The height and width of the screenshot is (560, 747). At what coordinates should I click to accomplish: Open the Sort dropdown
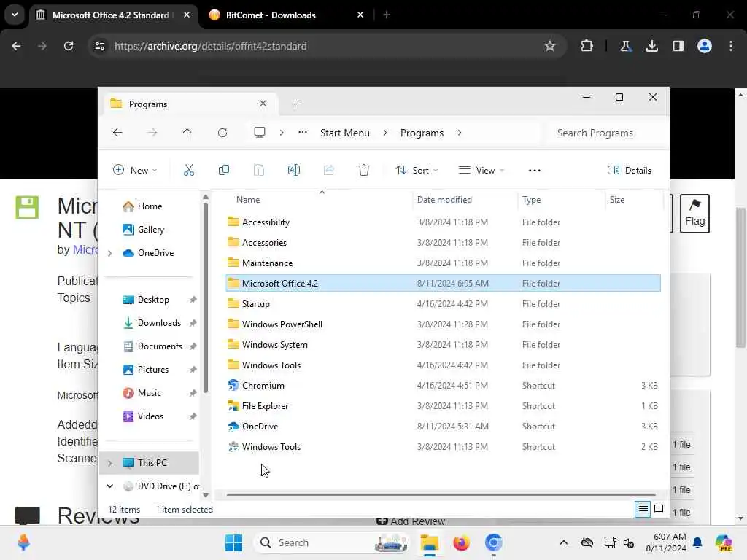pyautogui.click(x=417, y=171)
